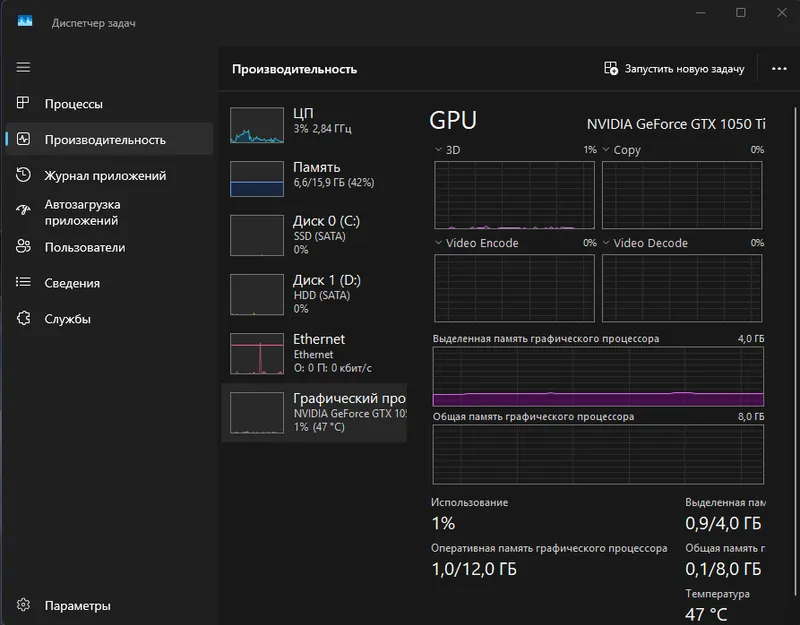Click the Сведения list icon

23,282
